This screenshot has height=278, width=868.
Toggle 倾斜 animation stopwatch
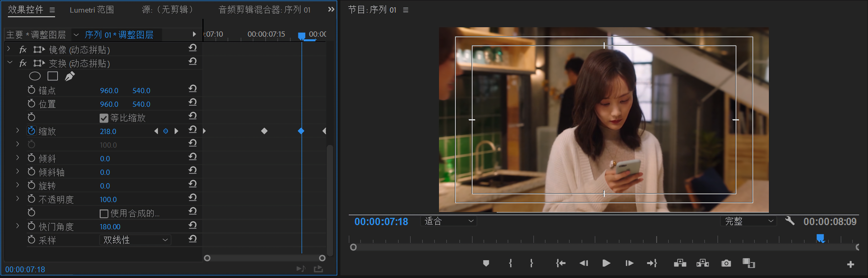(31, 158)
